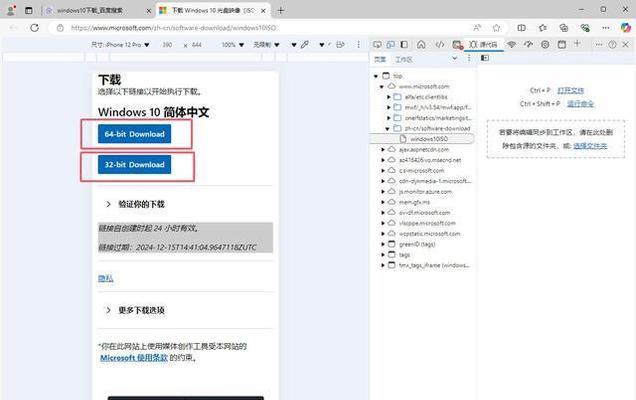The width and height of the screenshot is (636, 400).
Task: Open the Application tab icon
Action: 562,45
